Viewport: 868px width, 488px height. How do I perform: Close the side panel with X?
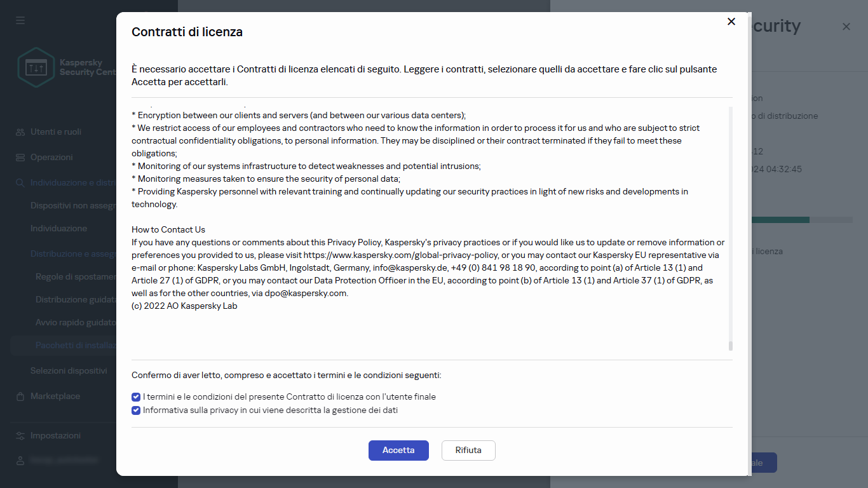[846, 27]
